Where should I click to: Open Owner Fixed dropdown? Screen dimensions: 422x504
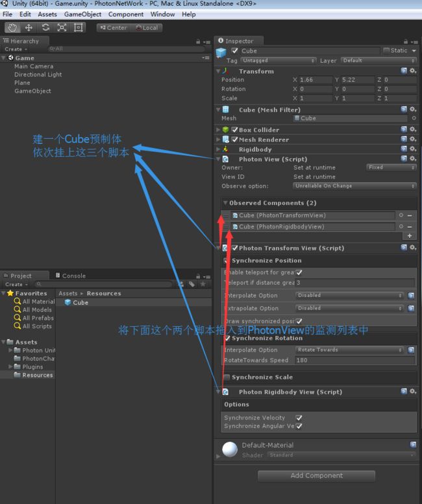391,167
